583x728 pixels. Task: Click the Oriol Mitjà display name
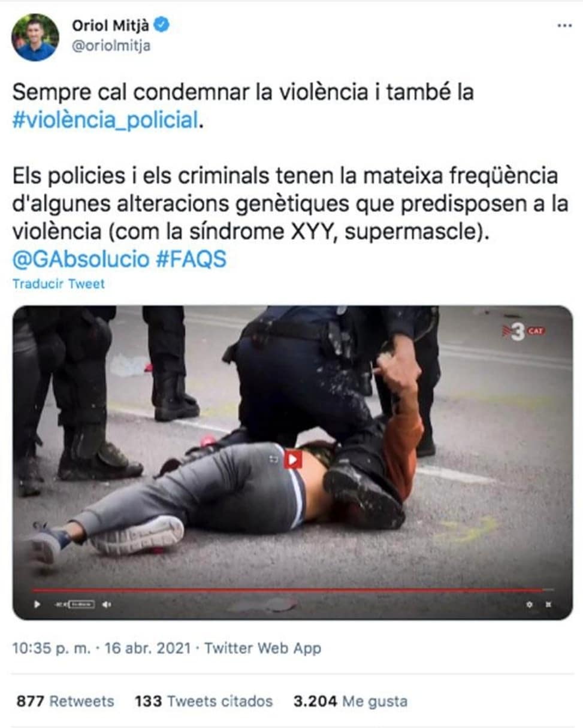coord(111,25)
